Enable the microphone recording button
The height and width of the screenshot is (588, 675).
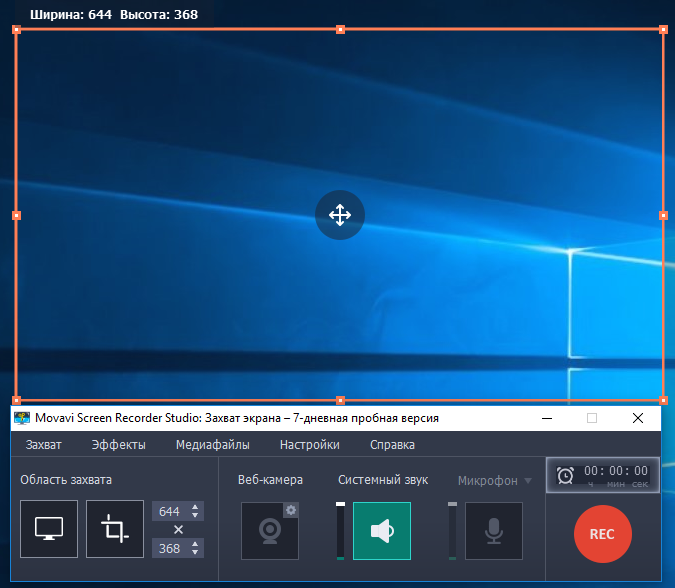click(494, 531)
